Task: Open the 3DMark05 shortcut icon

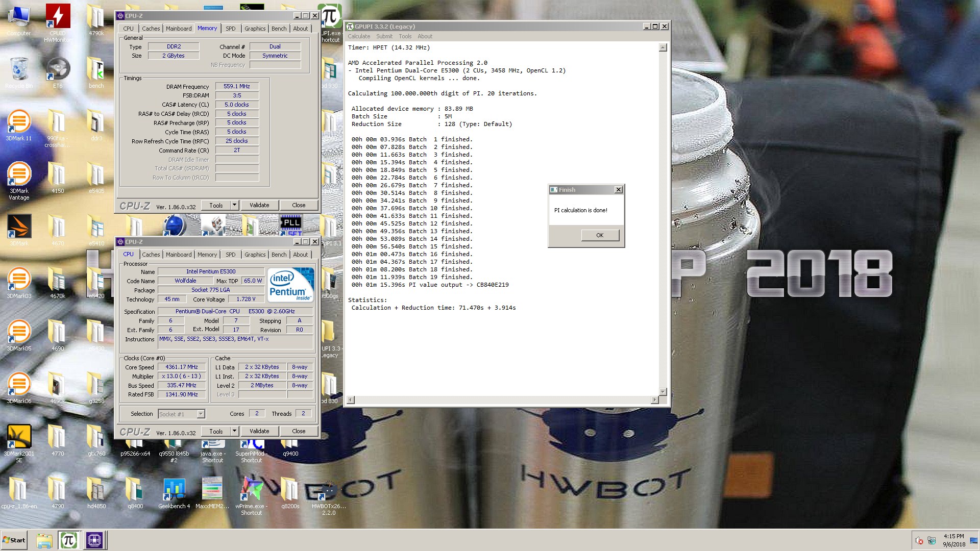Action: (x=19, y=335)
